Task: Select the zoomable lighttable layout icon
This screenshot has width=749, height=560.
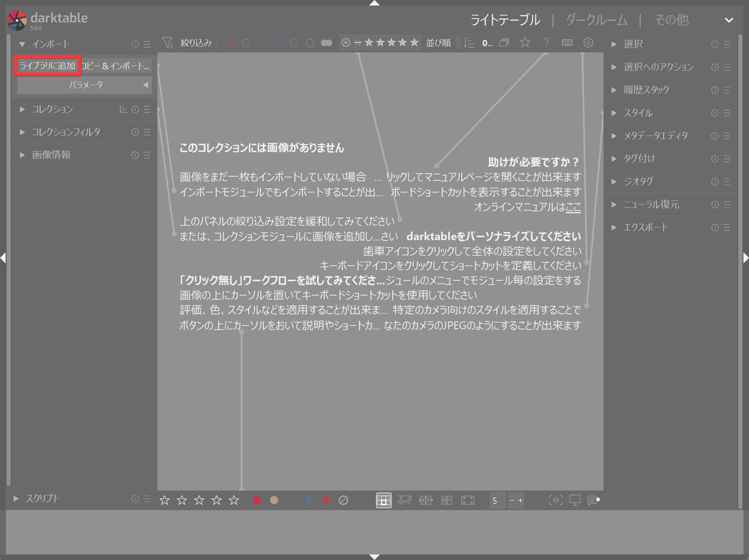Action: (x=404, y=500)
